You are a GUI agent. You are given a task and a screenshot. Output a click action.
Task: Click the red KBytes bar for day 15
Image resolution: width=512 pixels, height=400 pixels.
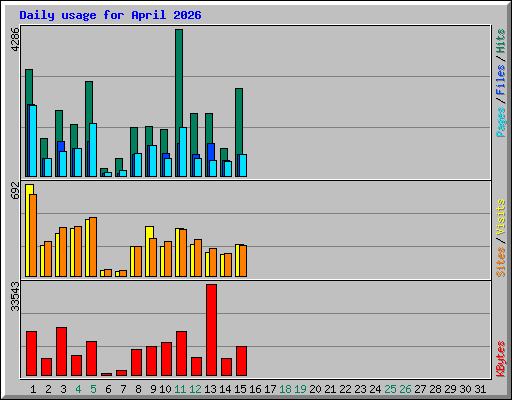pyautogui.click(x=241, y=361)
